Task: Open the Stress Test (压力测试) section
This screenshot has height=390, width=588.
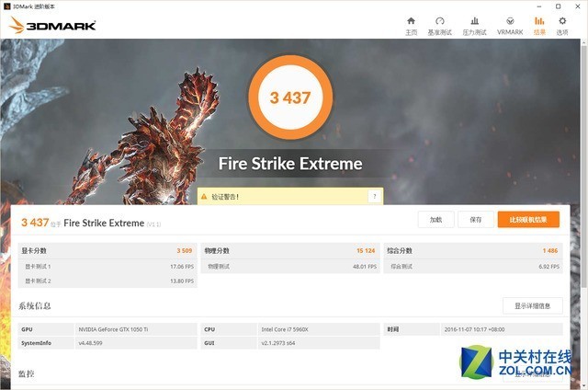Action: point(474,26)
